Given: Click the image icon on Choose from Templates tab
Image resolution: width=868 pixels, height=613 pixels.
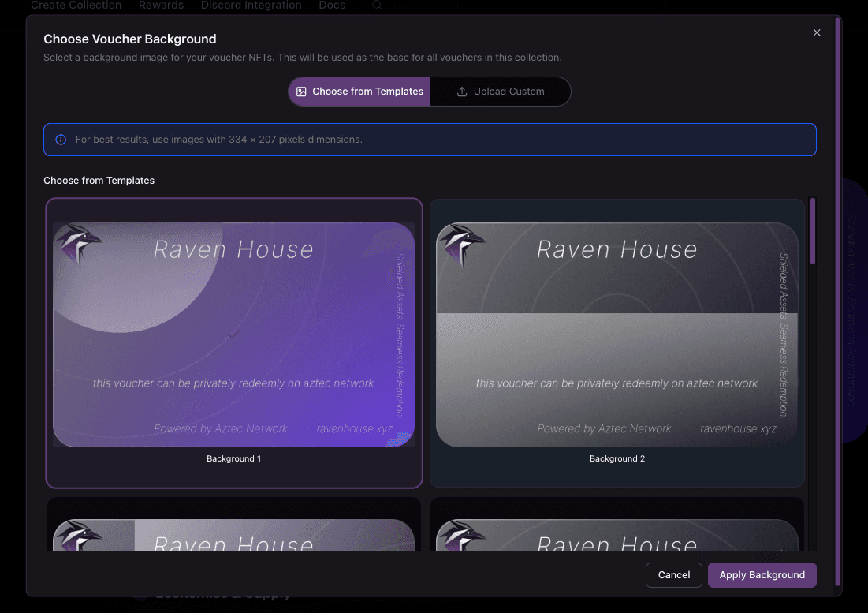Looking at the screenshot, I should (x=302, y=92).
